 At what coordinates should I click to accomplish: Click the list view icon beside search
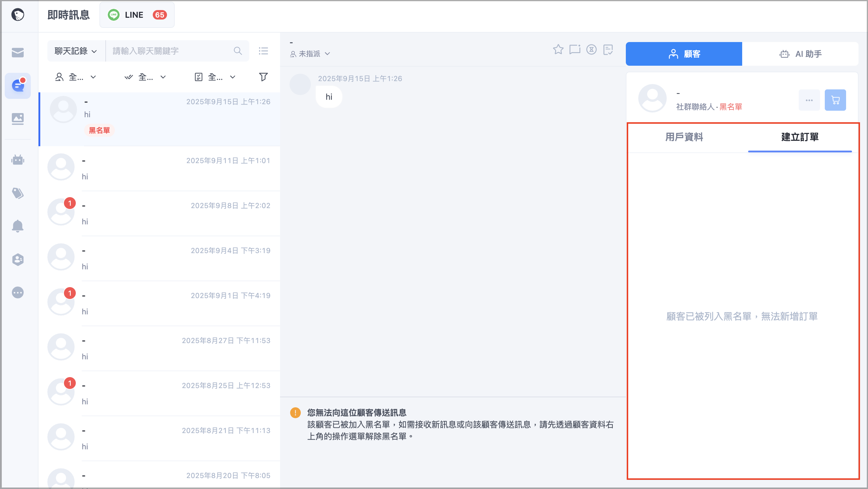point(263,51)
